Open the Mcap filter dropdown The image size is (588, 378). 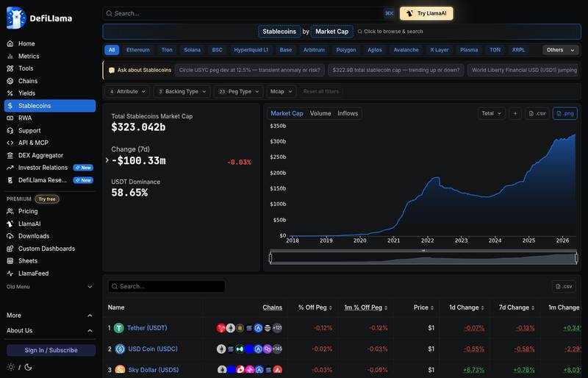pos(282,92)
